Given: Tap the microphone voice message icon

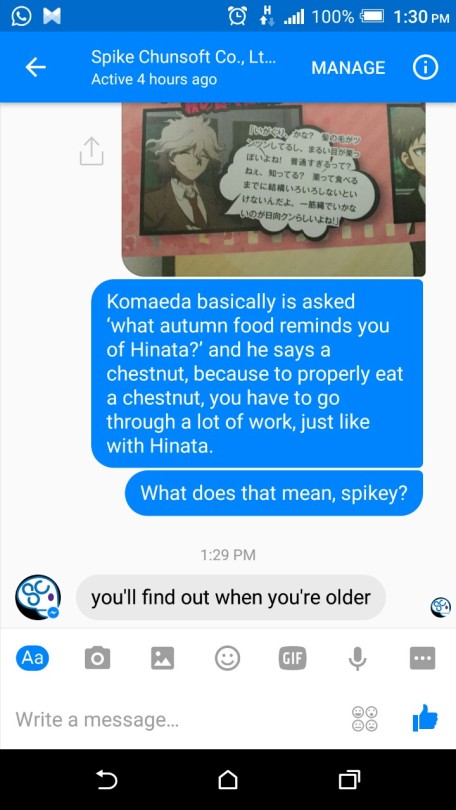Looking at the screenshot, I should point(357,659).
